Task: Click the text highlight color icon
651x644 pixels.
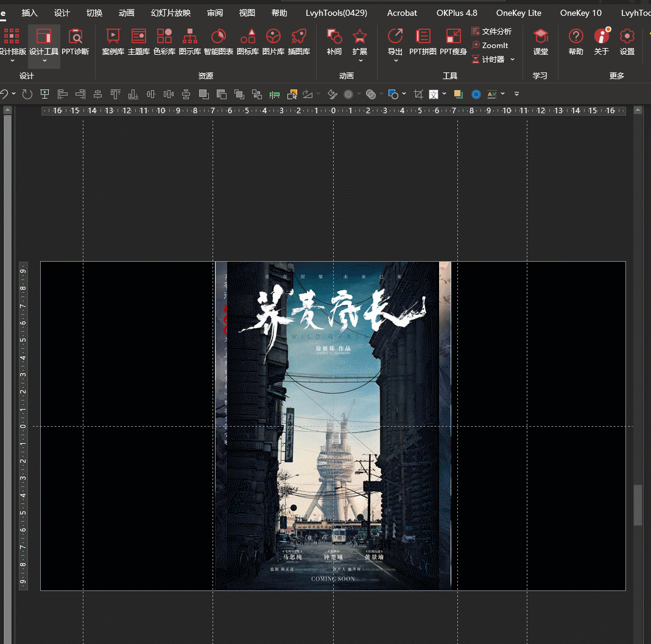Action: point(492,94)
